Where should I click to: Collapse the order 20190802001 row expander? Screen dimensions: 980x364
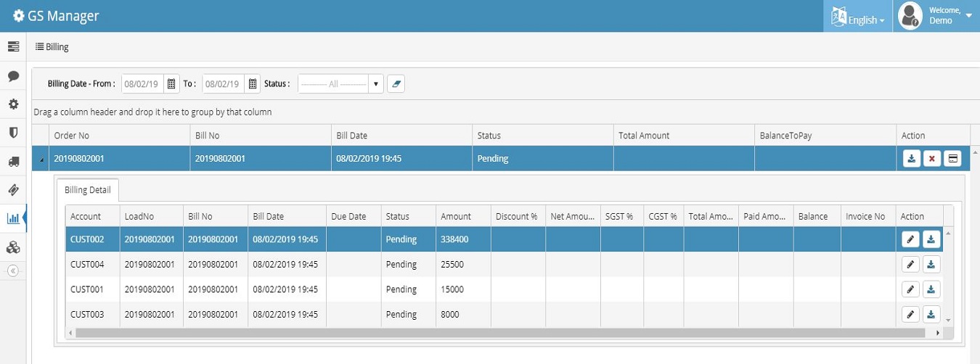[x=41, y=159]
